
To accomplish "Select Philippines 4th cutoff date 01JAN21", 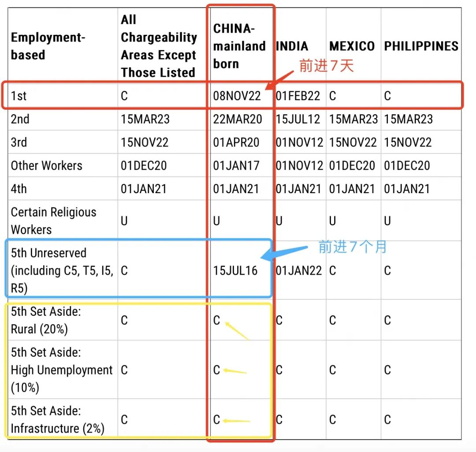I will click(x=407, y=189).
